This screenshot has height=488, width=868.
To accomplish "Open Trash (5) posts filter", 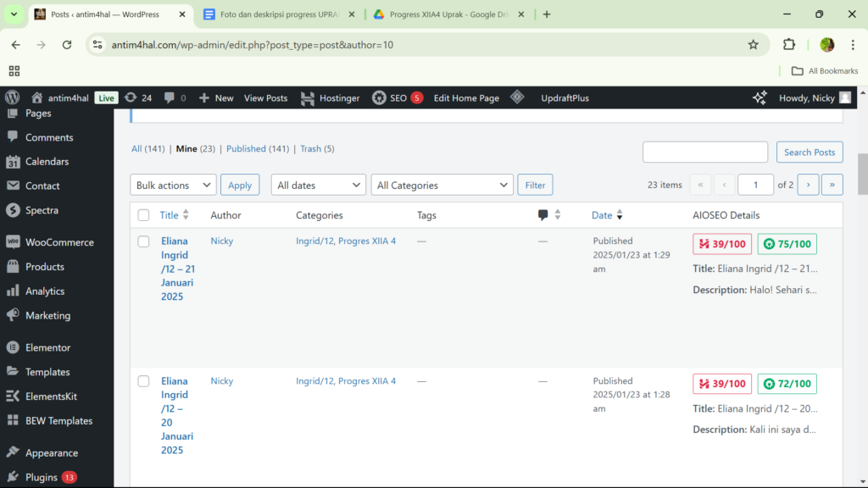I will point(317,149).
